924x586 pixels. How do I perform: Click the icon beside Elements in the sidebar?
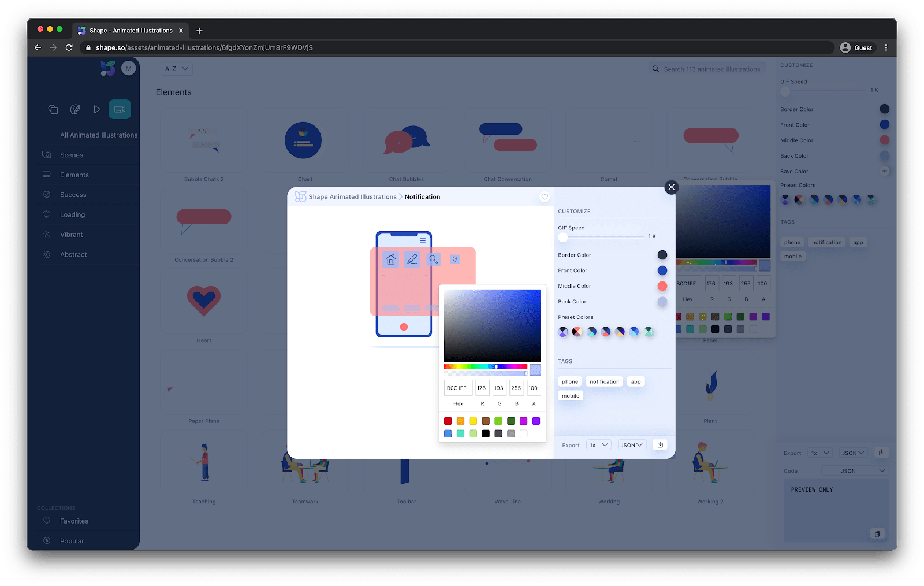coord(47,175)
